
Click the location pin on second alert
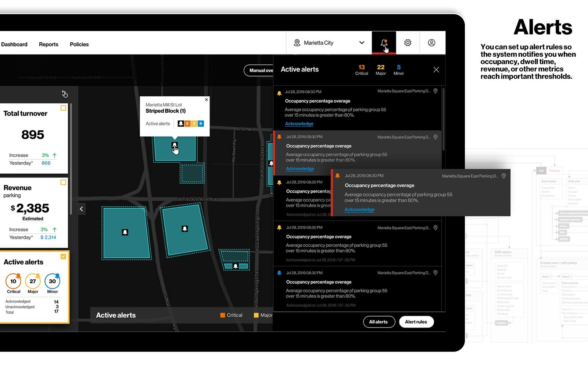435,137
